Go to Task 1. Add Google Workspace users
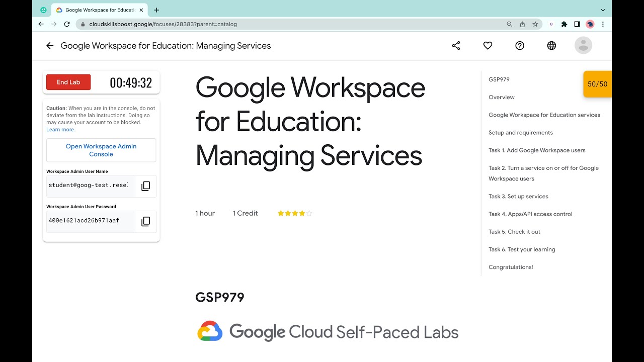Viewport: 644px width, 362px height. [537, 150]
